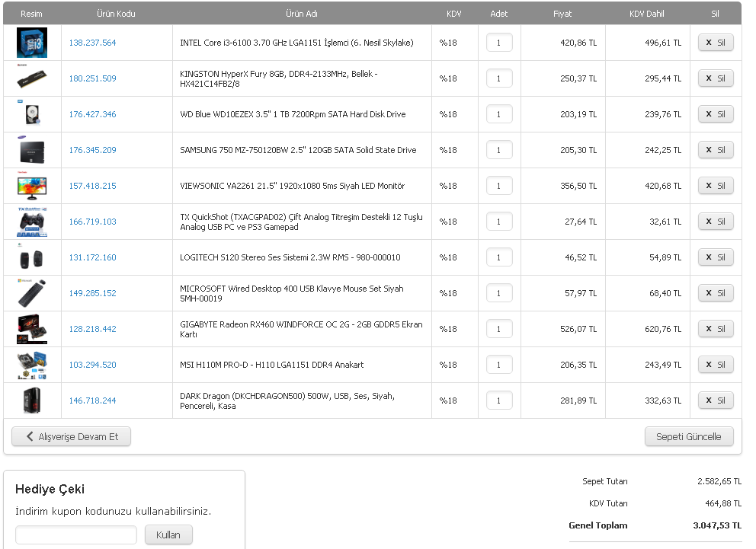Open the WD Blue hard disk thumbnail
Viewport: 756px width, 549px height.
coord(32,114)
